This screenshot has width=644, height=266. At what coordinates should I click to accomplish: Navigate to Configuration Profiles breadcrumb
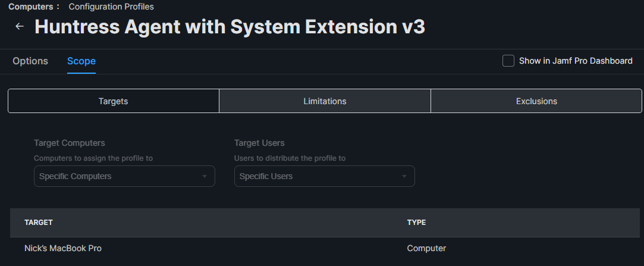pos(111,7)
